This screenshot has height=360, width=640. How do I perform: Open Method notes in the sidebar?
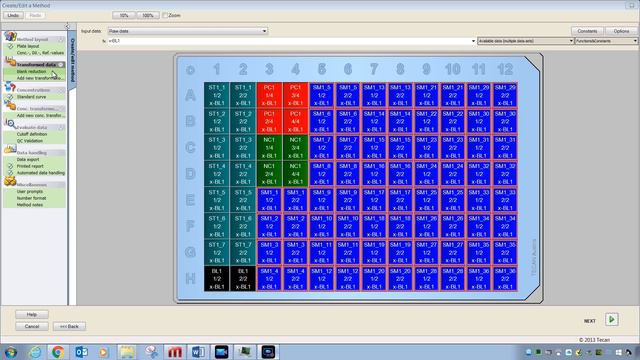coord(30,204)
